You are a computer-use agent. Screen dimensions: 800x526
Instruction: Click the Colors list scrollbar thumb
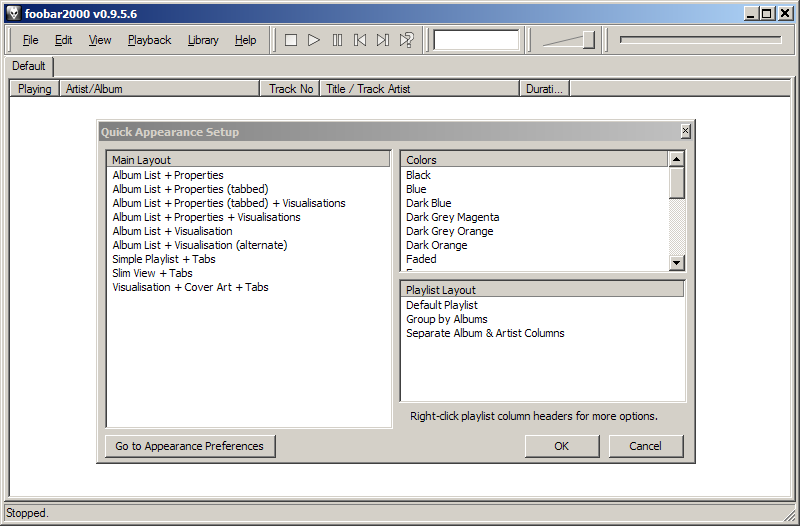677,183
